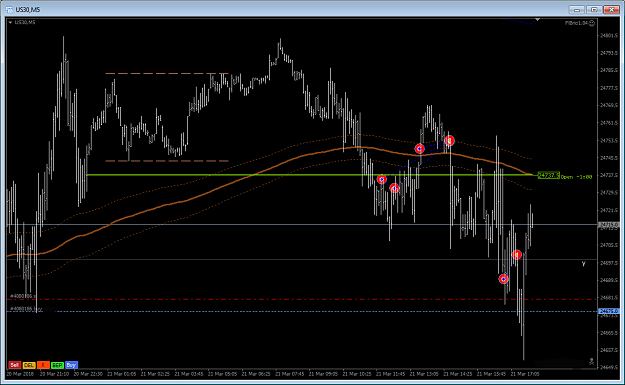Click the green Open -1:00 label
625x385 pixels.
[x=576, y=177]
